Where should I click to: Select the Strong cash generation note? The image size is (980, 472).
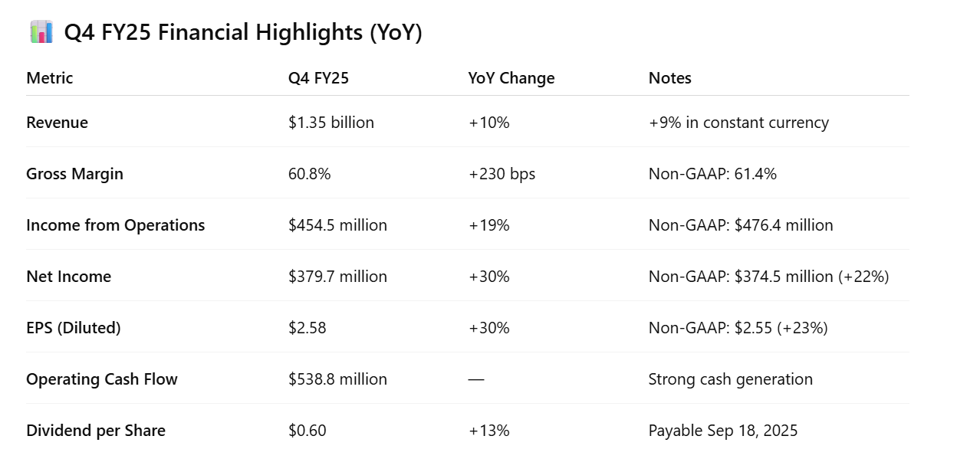[x=730, y=379]
